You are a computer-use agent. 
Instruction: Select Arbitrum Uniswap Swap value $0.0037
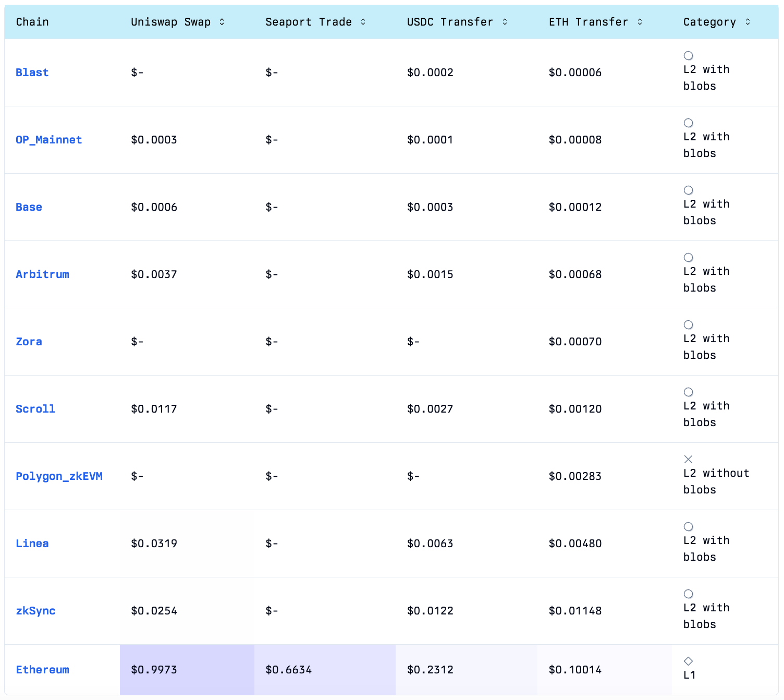(x=154, y=274)
